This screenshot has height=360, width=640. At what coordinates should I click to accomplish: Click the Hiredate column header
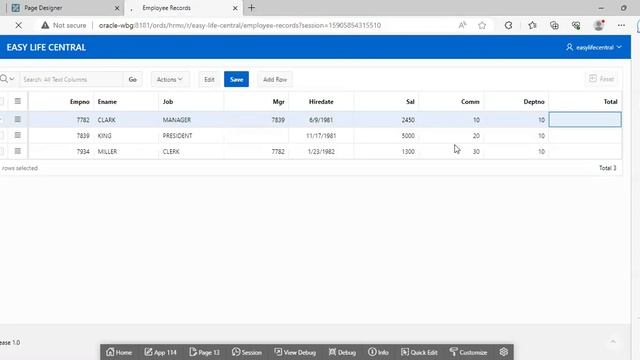321,102
